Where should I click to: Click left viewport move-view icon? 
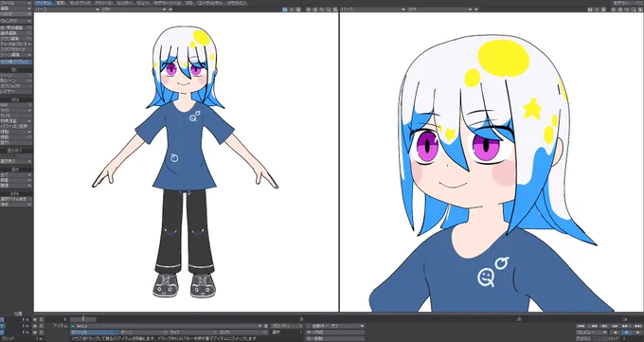pos(315,9)
